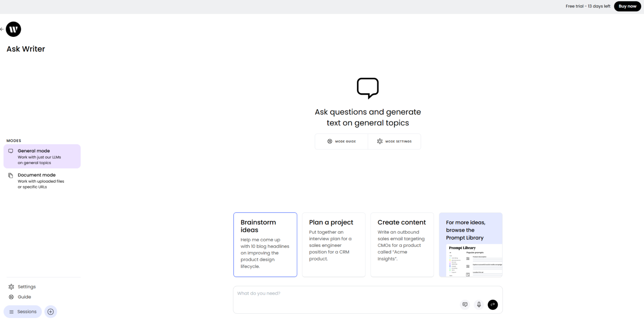Screen dimensions: 644x320
Task: Choose the Create content prompt card
Action: (x=402, y=245)
